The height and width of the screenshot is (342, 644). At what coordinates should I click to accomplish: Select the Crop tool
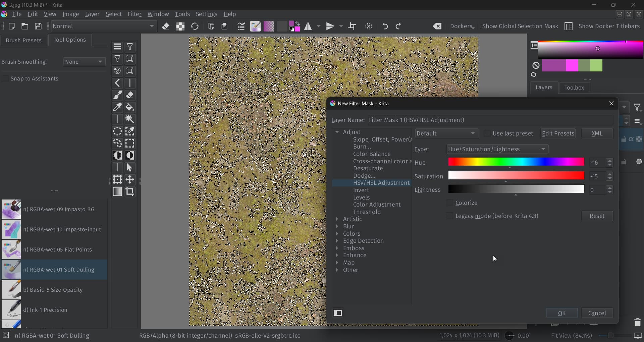pyautogui.click(x=130, y=191)
